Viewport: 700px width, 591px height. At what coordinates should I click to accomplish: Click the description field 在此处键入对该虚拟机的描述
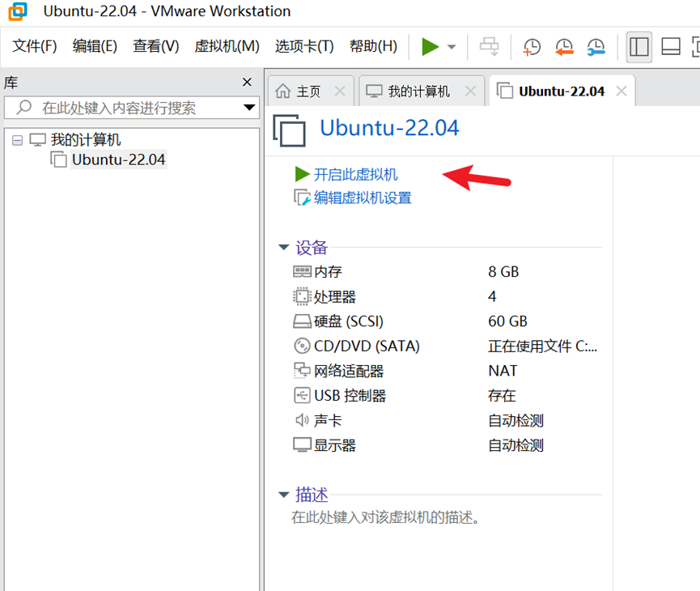tap(386, 517)
